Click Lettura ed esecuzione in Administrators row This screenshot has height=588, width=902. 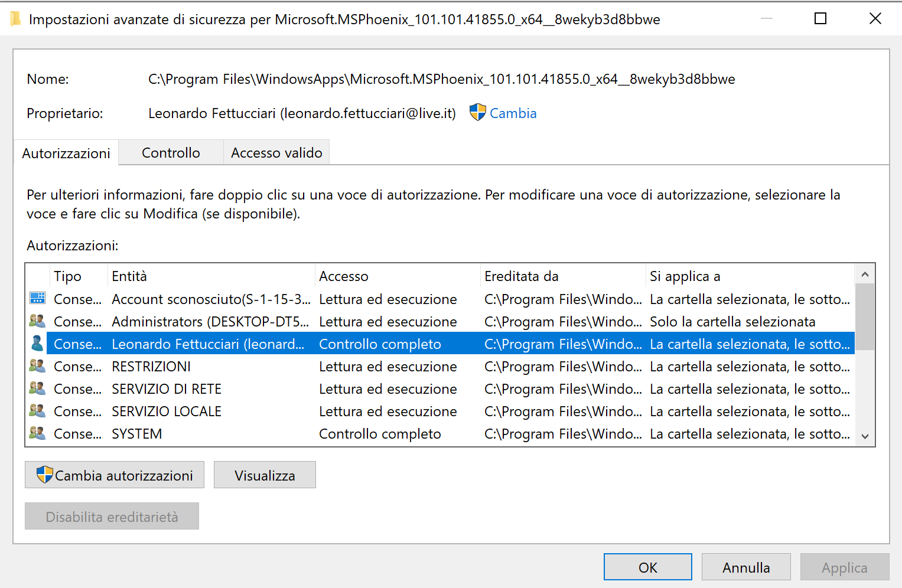coord(388,321)
